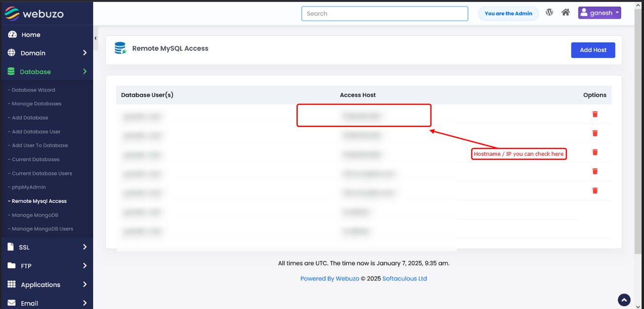Click the scroll-to-top arrow button

coord(624,300)
